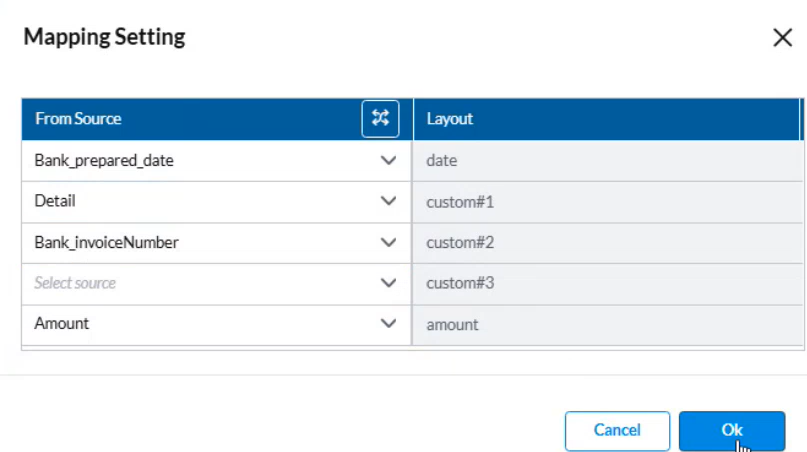Click the From Source column header

coord(78,119)
